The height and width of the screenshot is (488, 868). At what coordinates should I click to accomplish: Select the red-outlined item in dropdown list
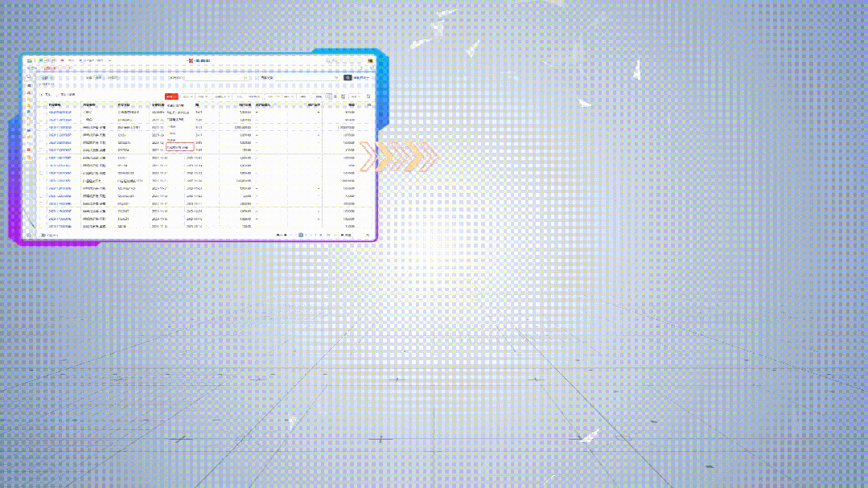point(180,147)
